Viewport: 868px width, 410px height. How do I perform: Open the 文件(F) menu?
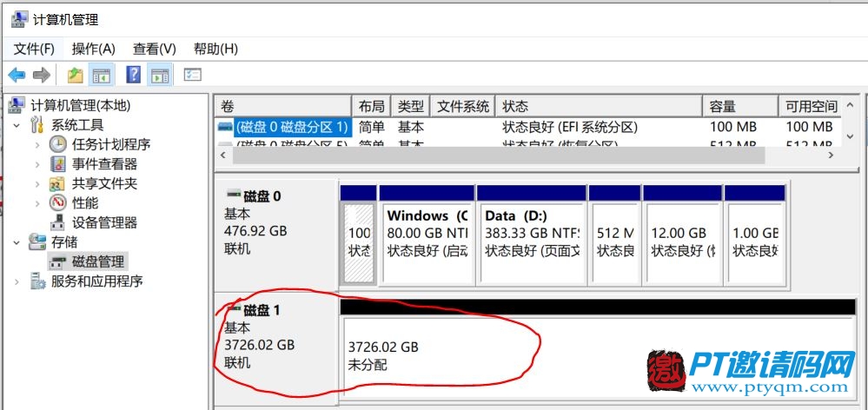pos(34,50)
